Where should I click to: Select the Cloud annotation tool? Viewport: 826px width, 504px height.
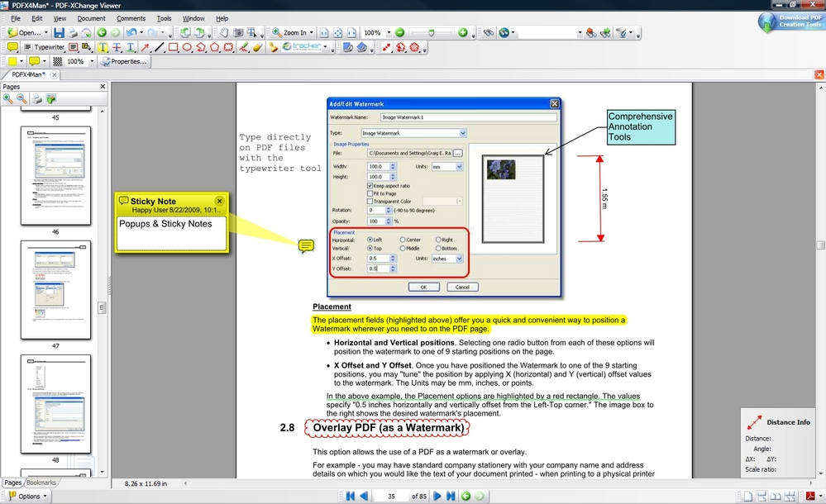click(x=228, y=47)
